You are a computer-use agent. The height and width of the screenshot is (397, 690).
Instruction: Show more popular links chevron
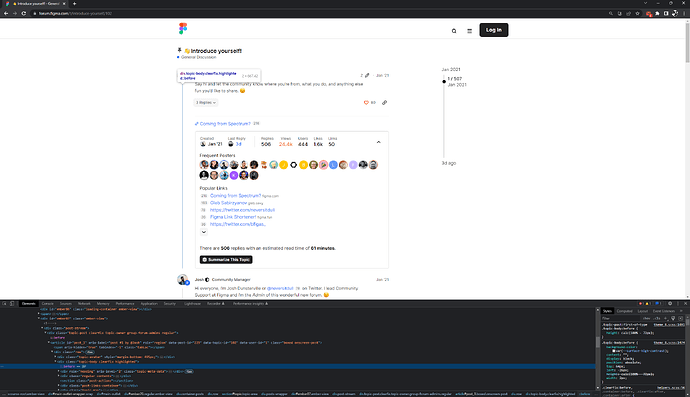click(204, 232)
